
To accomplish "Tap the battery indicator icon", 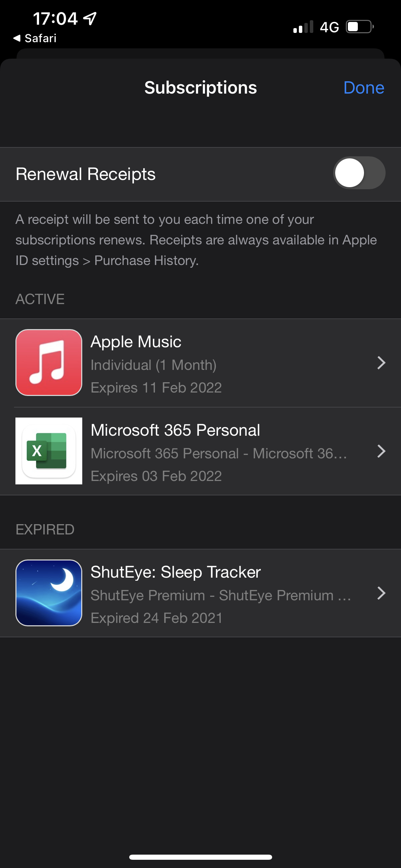I will (360, 27).
